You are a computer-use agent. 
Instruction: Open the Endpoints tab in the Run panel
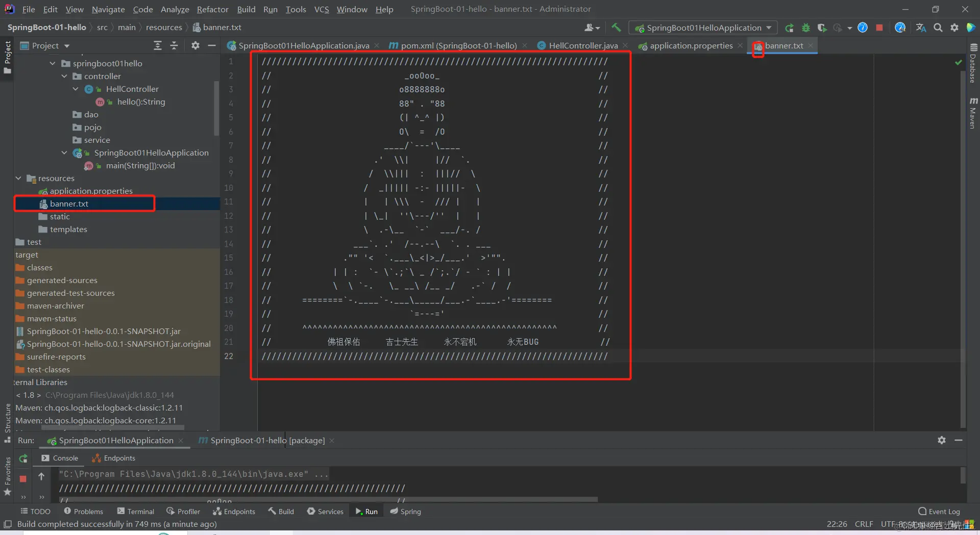113,458
